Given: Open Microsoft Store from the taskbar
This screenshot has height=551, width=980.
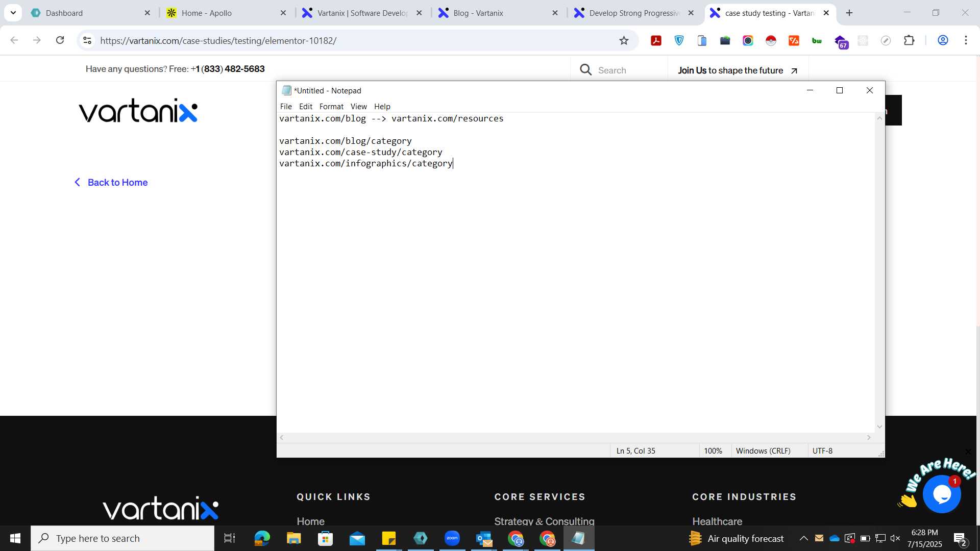Looking at the screenshot, I should click(x=325, y=538).
